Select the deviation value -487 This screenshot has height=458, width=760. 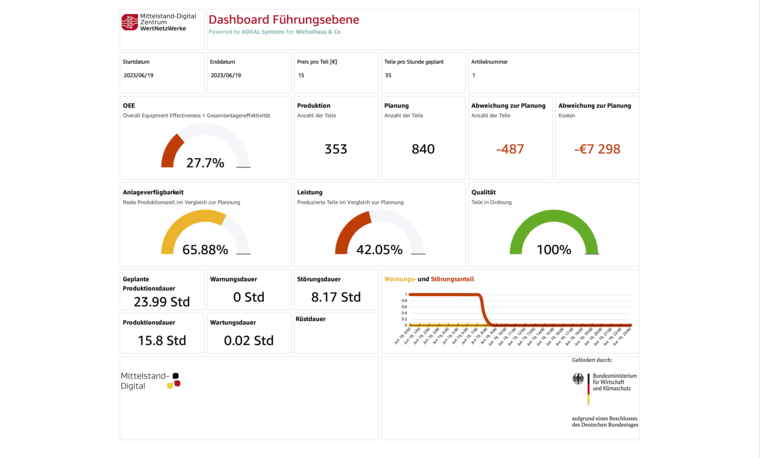pos(510,149)
